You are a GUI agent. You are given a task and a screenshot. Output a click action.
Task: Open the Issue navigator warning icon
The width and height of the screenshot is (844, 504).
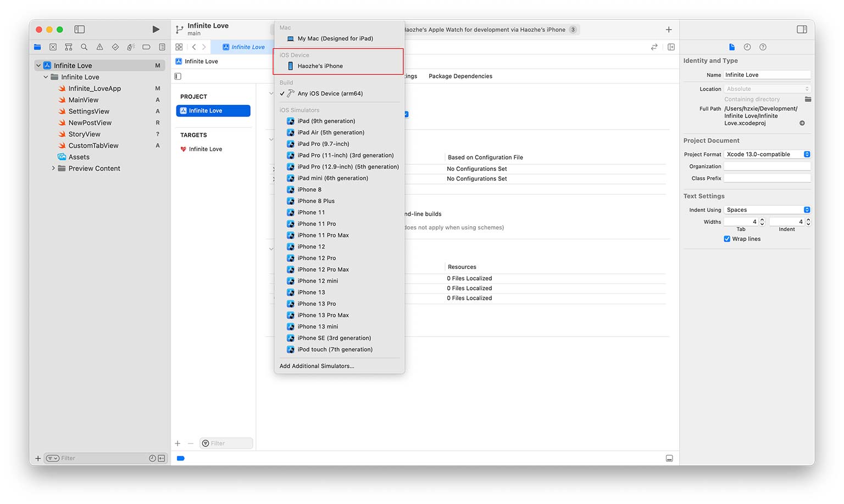click(x=99, y=47)
